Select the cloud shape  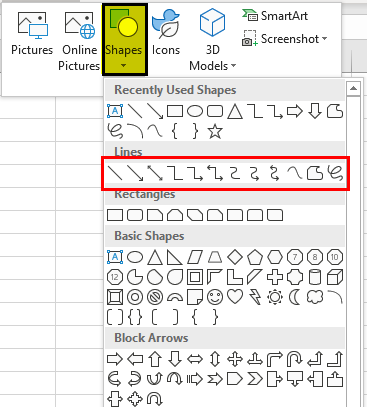(x=315, y=297)
